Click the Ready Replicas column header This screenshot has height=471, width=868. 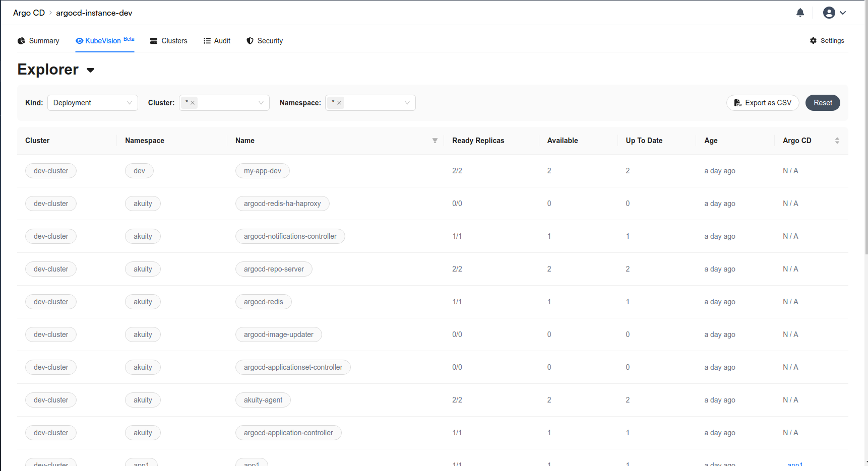[x=478, y=141]
